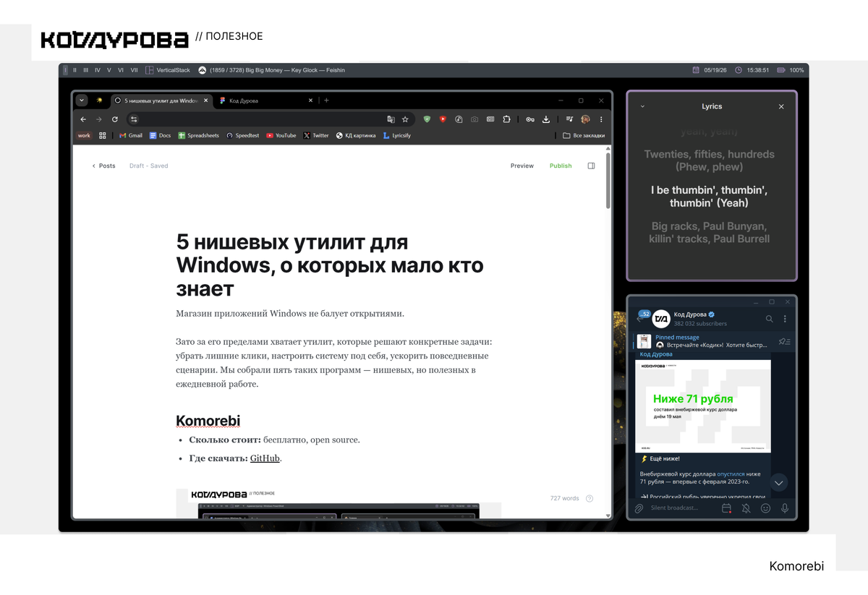This screenshot has width=868, height=595.
Task: Open the Spreadsheets bookmark
Action: tap(198, 135)
